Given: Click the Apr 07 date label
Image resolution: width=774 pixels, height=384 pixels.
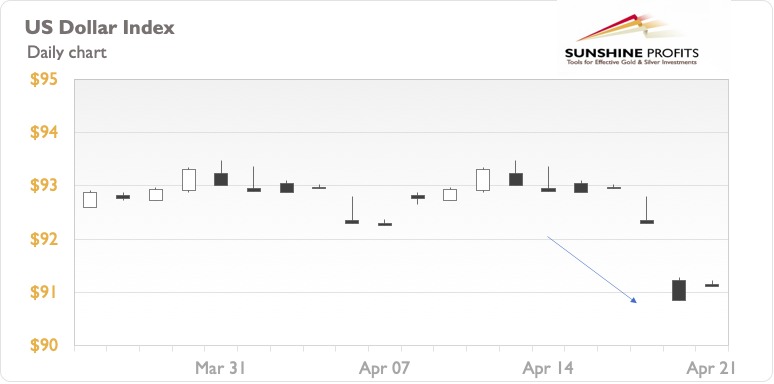Looking at the screenshot, I should point(385,368).
